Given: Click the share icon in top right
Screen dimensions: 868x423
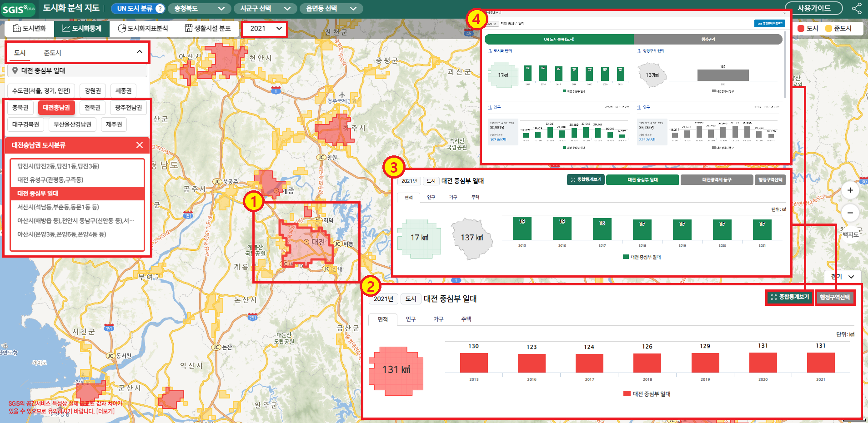Looking at the screenshot, I should pyautogui.click(x=857, y=9).
